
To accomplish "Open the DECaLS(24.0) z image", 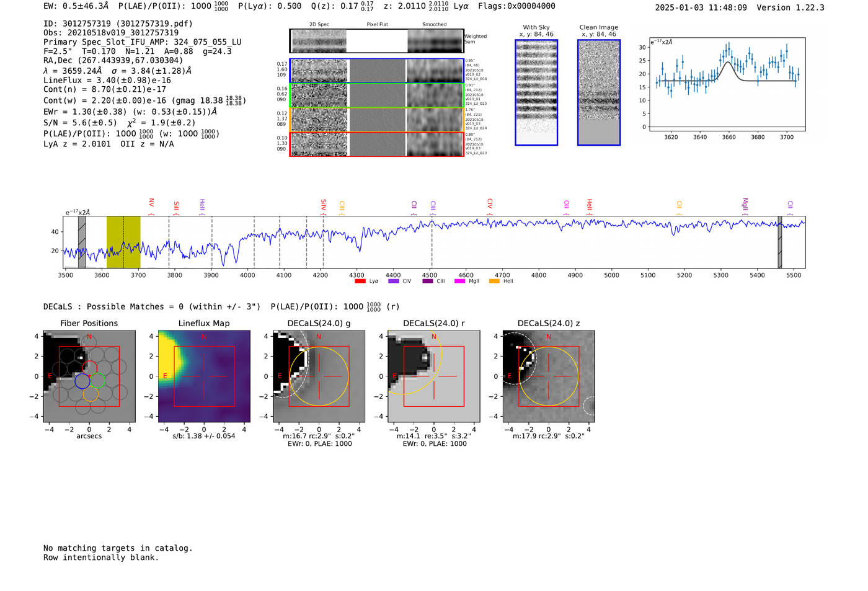I will pyautogui.click(x=548, y=376).
